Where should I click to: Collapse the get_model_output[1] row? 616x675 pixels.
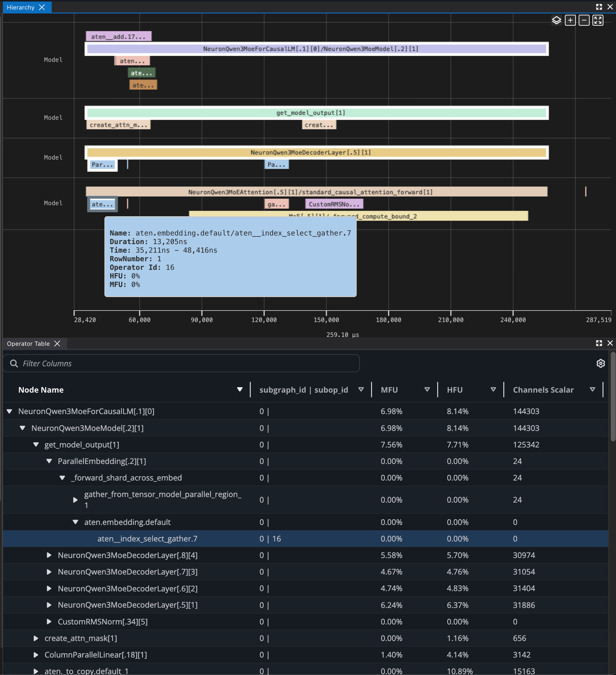point(36,445)
